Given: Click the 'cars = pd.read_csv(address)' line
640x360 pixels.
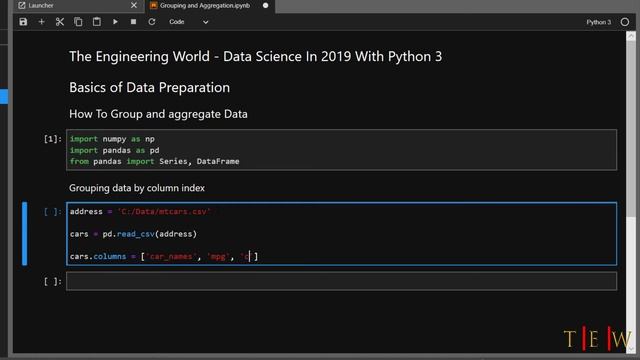Looking at the screenshot, I should 133,234.
